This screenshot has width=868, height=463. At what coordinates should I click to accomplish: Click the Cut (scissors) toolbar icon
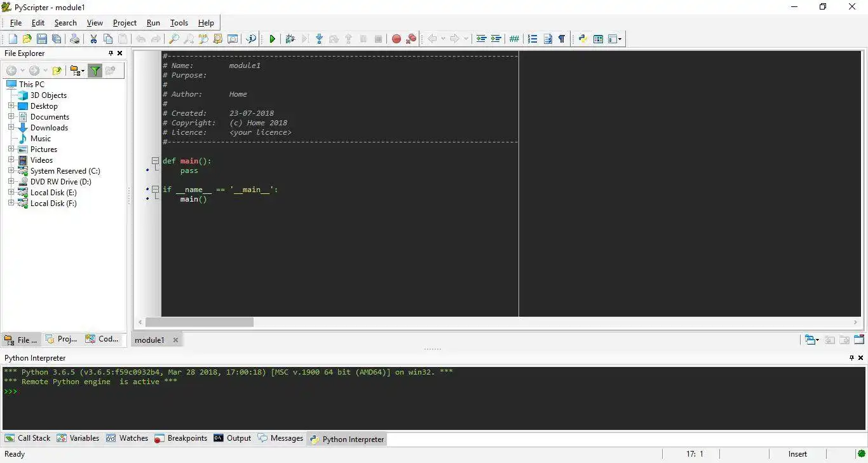tap(93, 39)
